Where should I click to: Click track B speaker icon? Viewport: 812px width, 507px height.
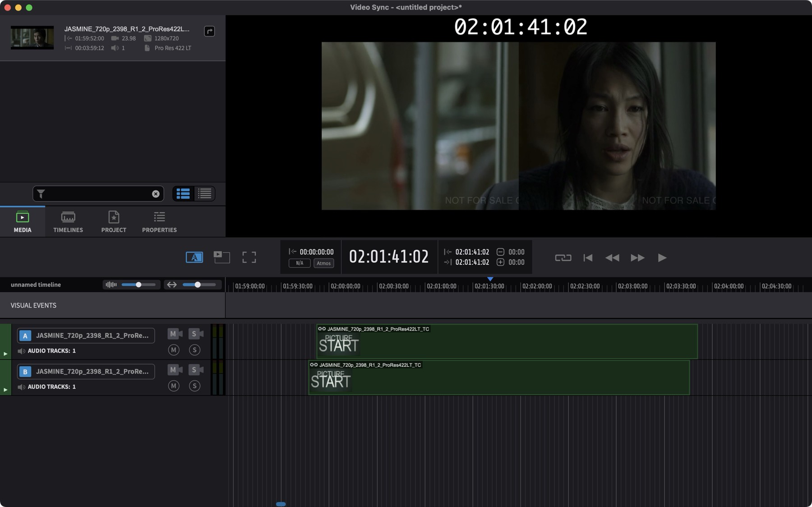coord(21,387)
